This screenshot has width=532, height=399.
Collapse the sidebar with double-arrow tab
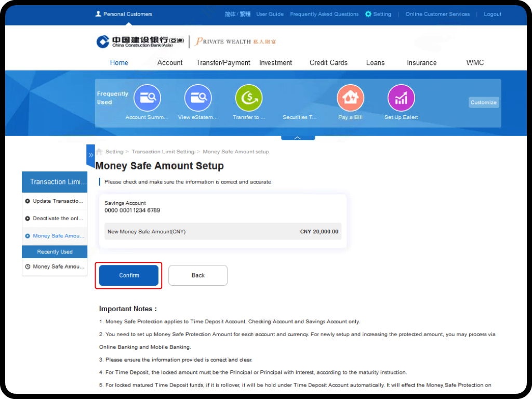coord(90,155)
